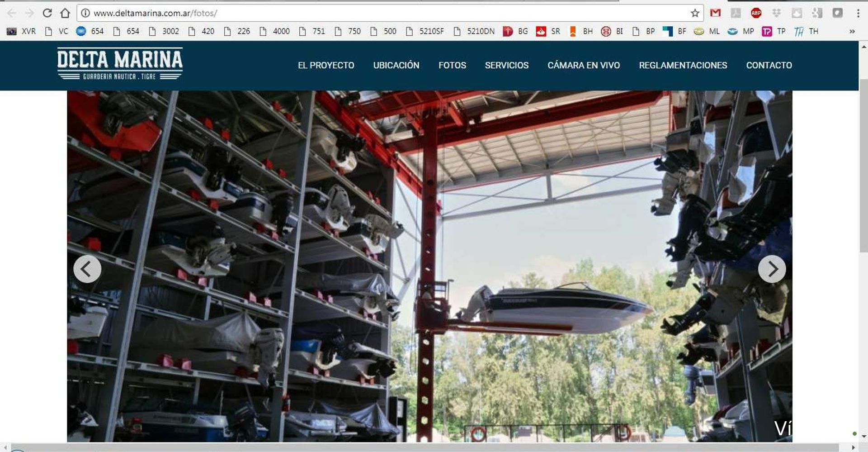The image size is (868, 452).
Task: View the site information icon
Action: (85, 13)
